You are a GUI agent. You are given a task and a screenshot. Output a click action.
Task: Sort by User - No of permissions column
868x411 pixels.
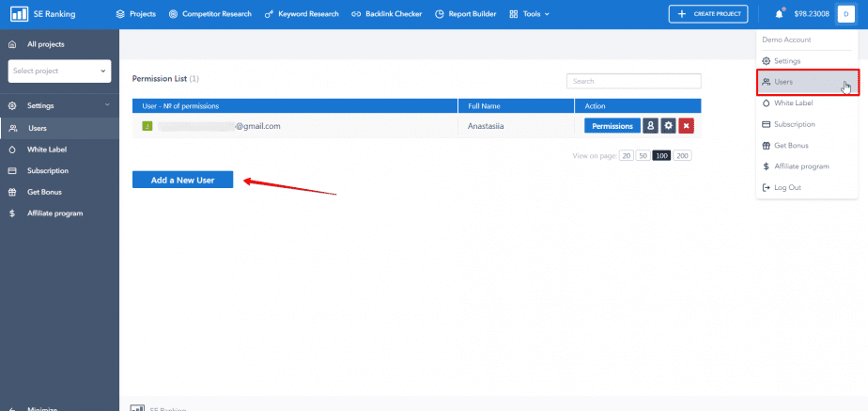pos(295,105)
